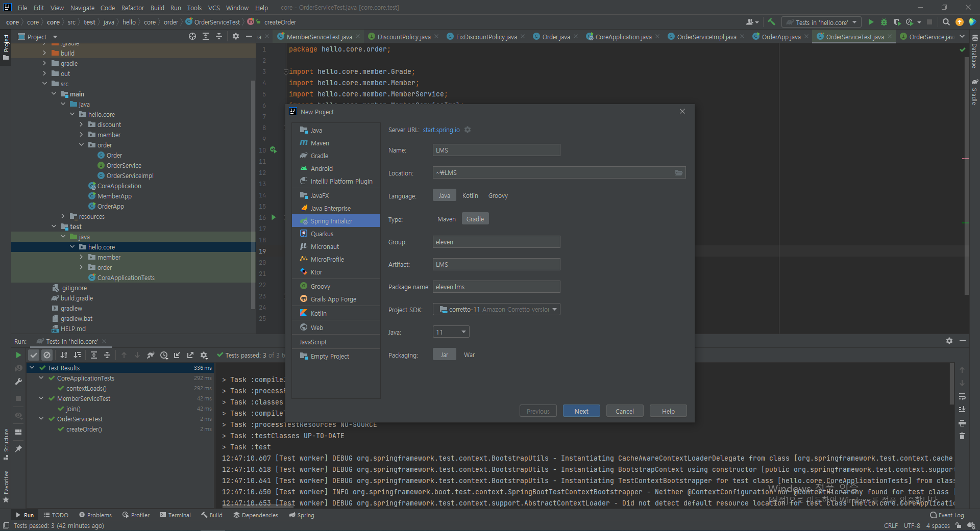The height and width of the screenshot is (531, 980).
Task: Switch to OrderApp.java editor tab
Action: click(x=780, y=37)
